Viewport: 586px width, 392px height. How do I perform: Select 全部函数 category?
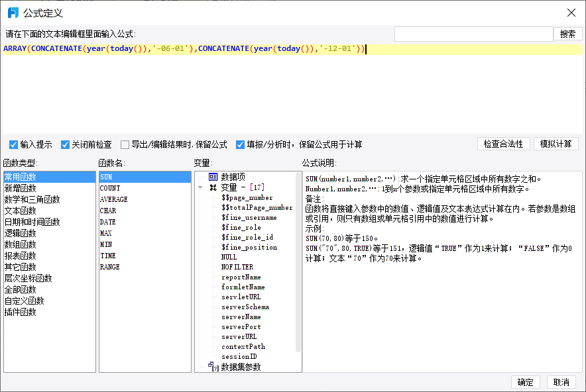(x=49, y=289)
